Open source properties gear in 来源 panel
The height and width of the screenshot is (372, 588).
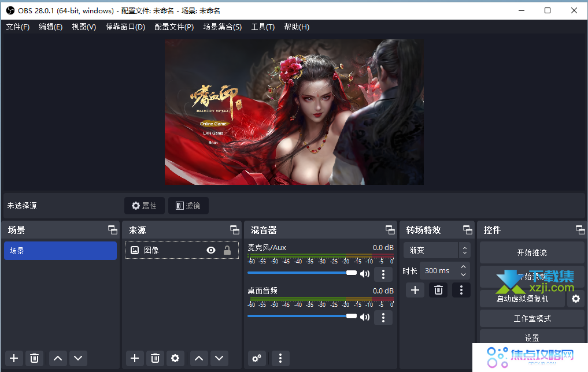pyautogui.click(x=175, y=359)
